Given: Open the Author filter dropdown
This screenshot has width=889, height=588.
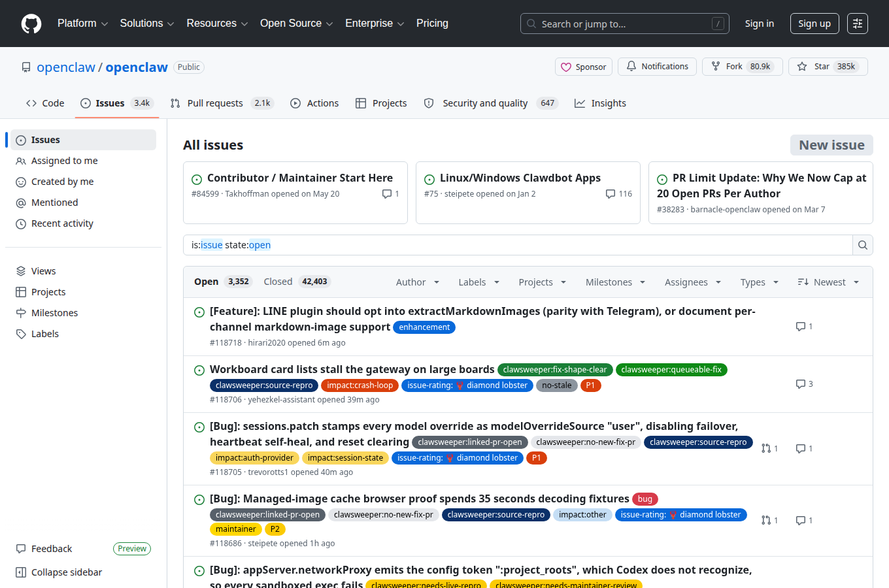Looking at the screenshot, I should click(418, 282).
